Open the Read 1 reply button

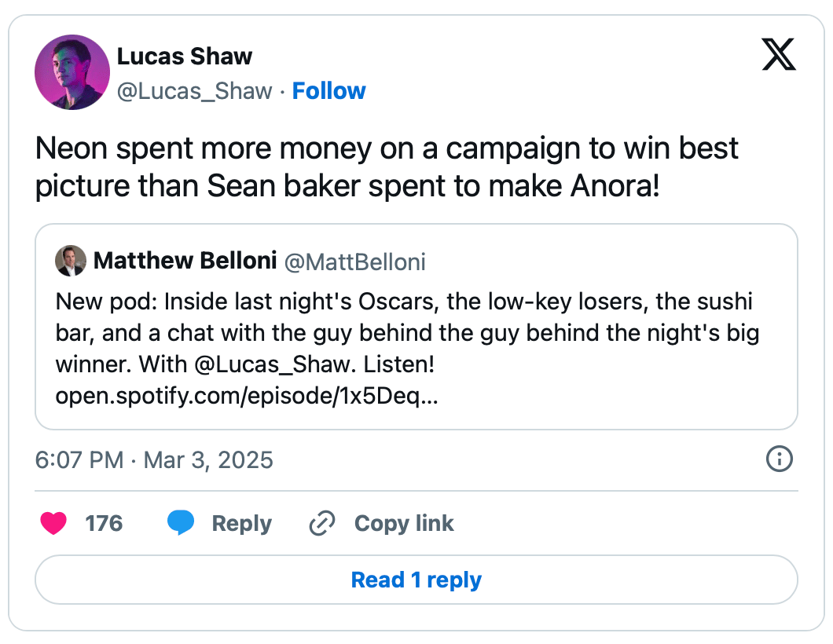(416, 580)
